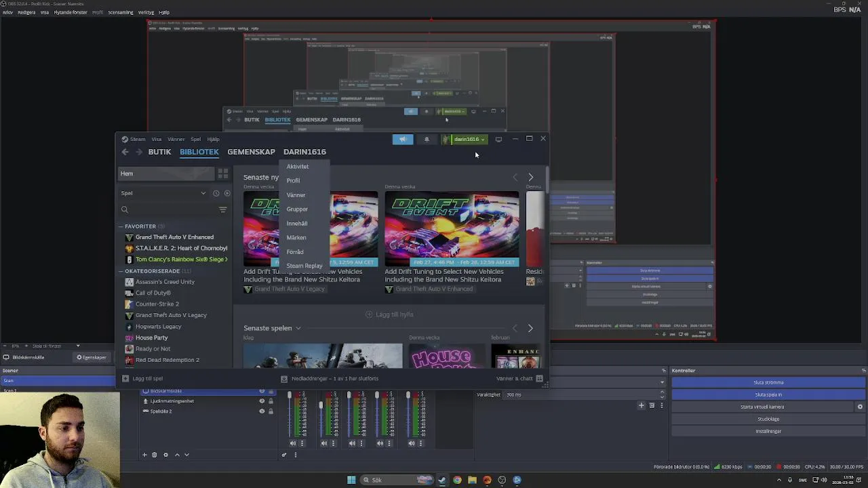Collapse the FAVORITER category
This screenshot has height=488, width=868.
pos(121,226)
